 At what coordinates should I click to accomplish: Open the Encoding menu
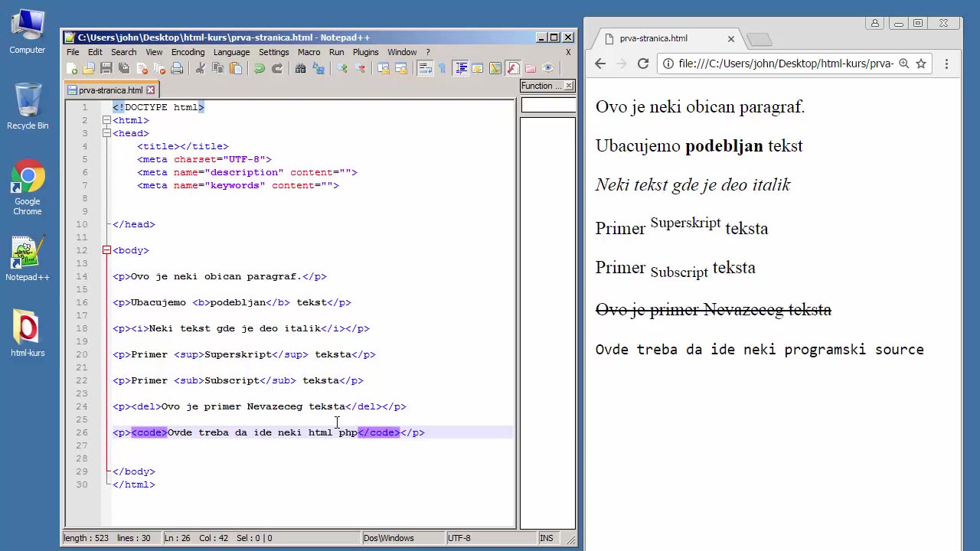pyautogui.click(x=188, y=52)
